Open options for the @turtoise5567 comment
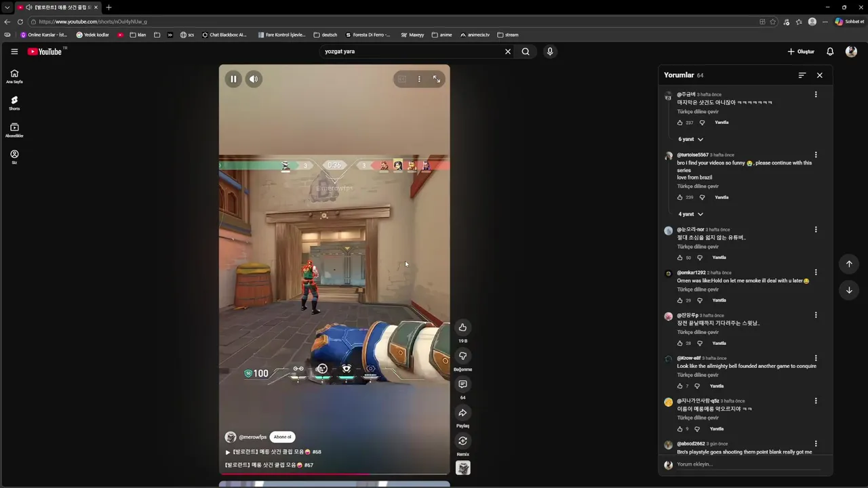The height and width of the screenshot is (488, 868). click(x=816, y=155)
